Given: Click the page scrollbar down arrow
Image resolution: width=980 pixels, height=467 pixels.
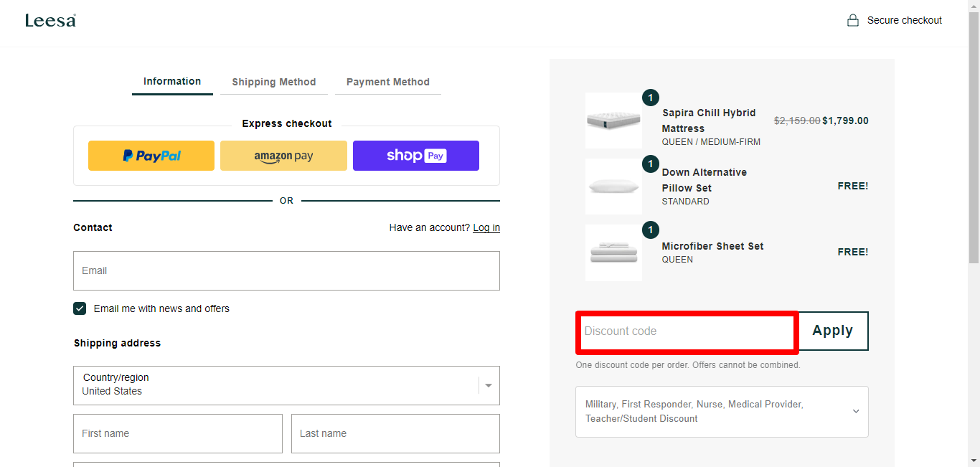Looking at the screenshot, I should pos(974,461).
